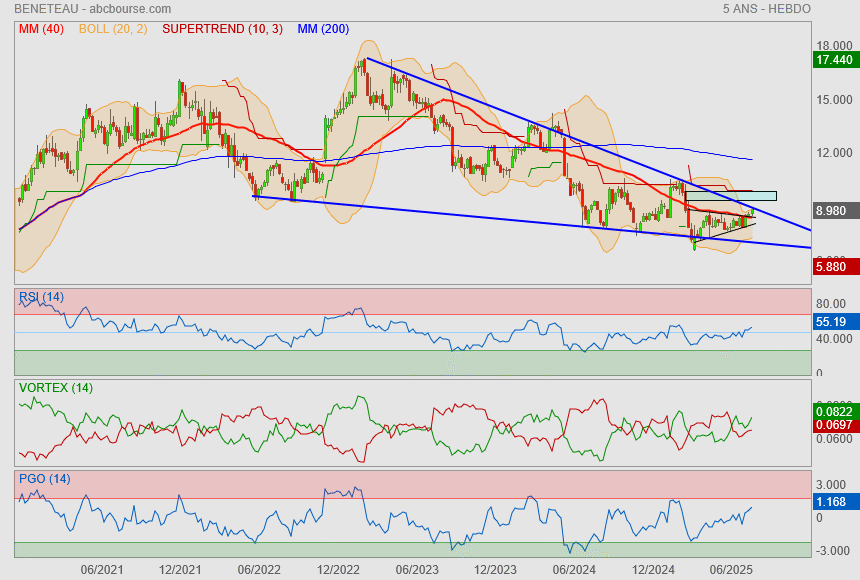Click the blue 8.980 current price tag
860x580 pixels.
click(834, 211)
